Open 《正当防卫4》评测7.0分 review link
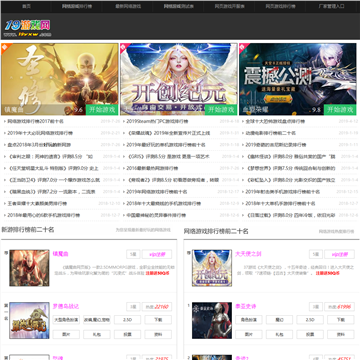Screen dimensions: 360x360 (54, 180)
